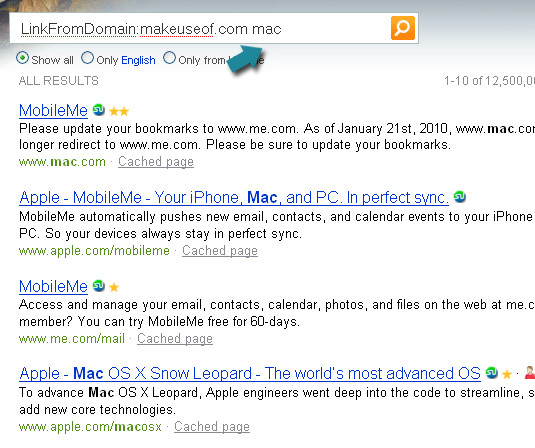Click star icon after Snow Leopard title
The height and width of the screenshot is (448, 535).
(507, 374)
